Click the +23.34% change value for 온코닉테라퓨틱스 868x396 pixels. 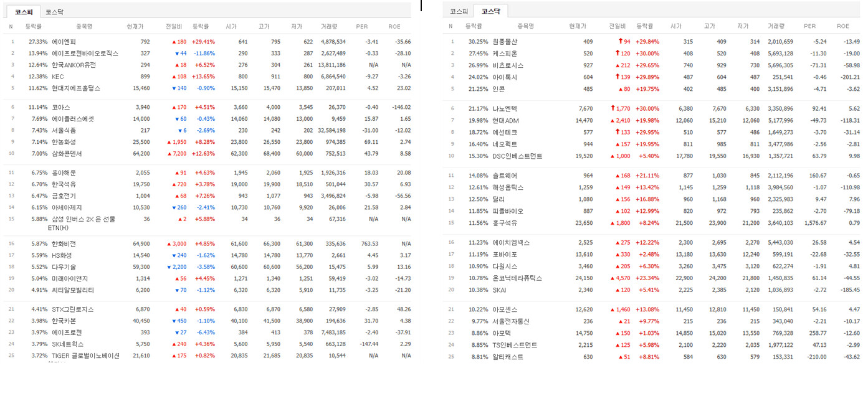point(647,278)
